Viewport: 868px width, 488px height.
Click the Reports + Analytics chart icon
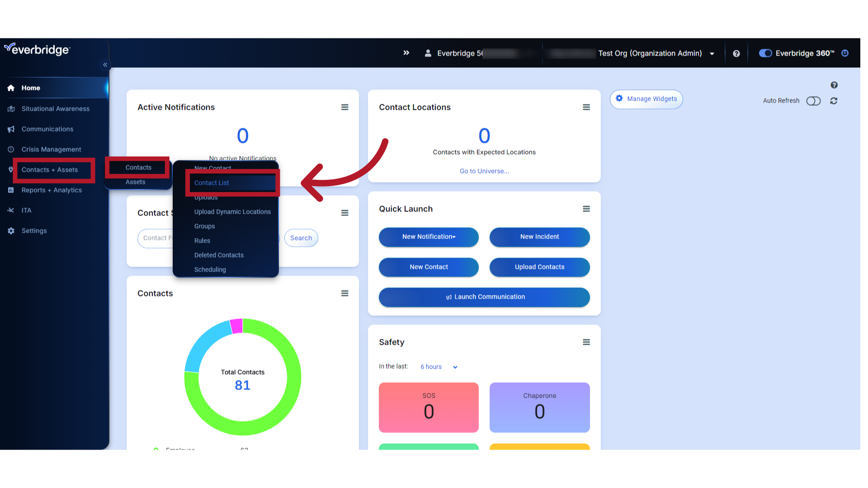[x=11, y=190]
